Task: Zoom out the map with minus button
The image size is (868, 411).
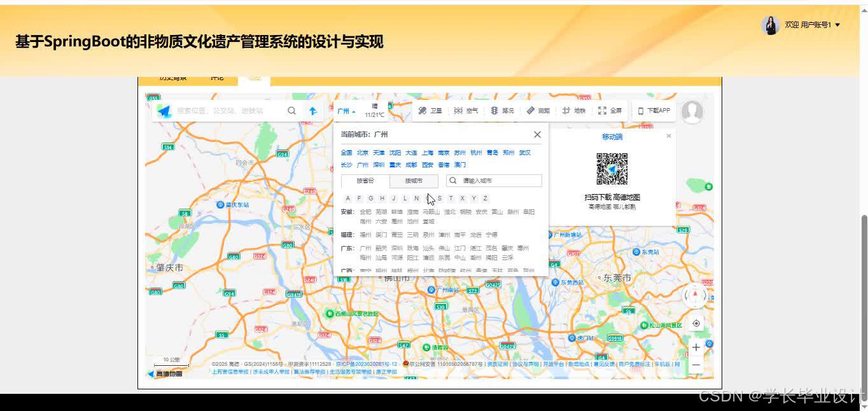Action: pyautogui.click(x=696, y=365)
